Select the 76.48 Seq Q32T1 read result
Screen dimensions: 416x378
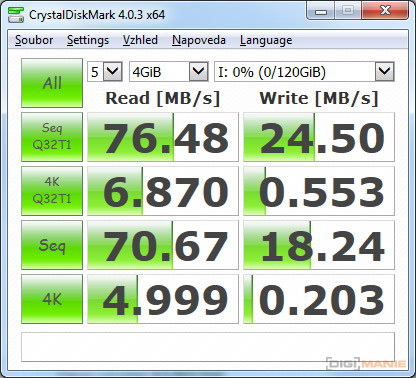pyautogui.click(x=163, y=137)
